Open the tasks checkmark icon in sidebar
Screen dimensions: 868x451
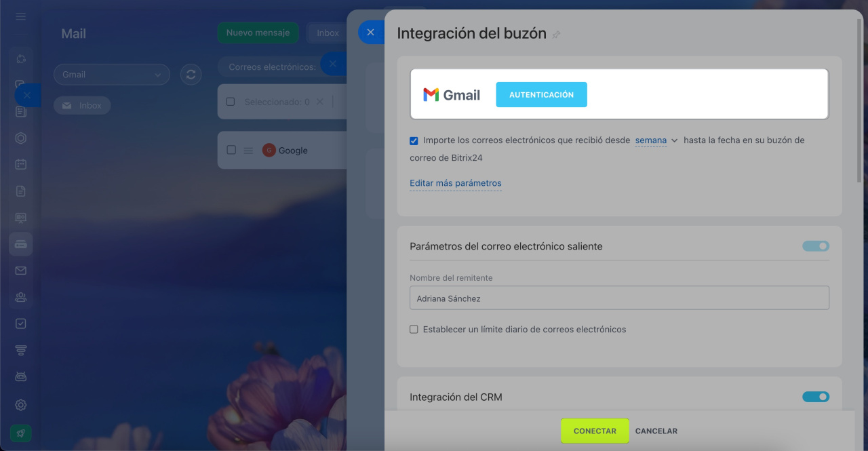pos(21,323)
